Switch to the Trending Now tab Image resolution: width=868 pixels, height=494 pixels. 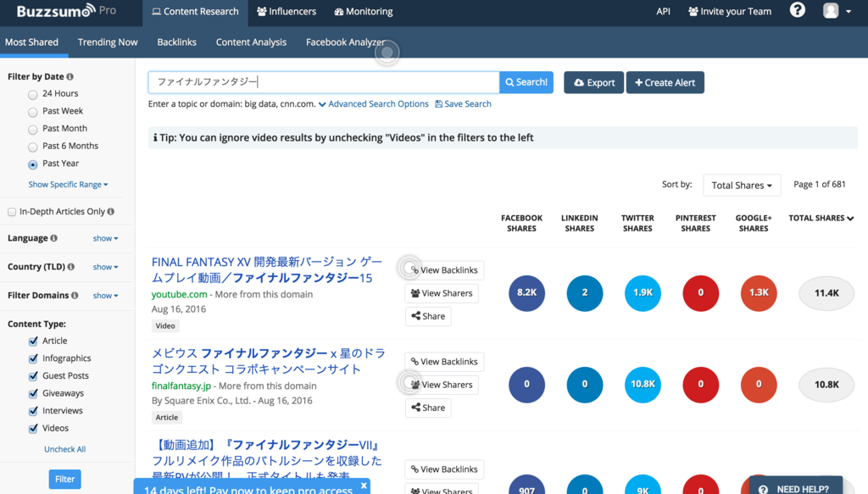coord(108,42)
